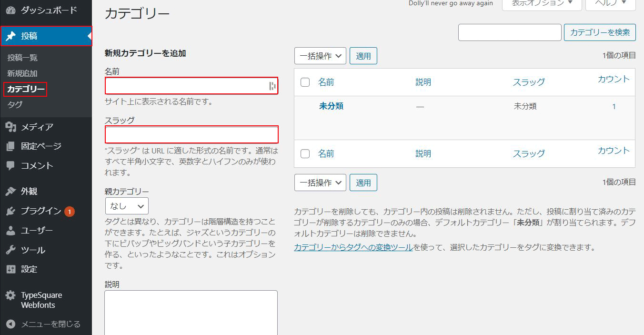Click the 名前 text input field

tap(186, 86)
